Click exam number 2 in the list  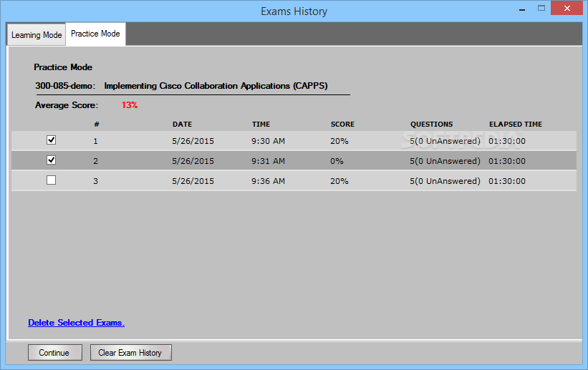pos(96,161)
